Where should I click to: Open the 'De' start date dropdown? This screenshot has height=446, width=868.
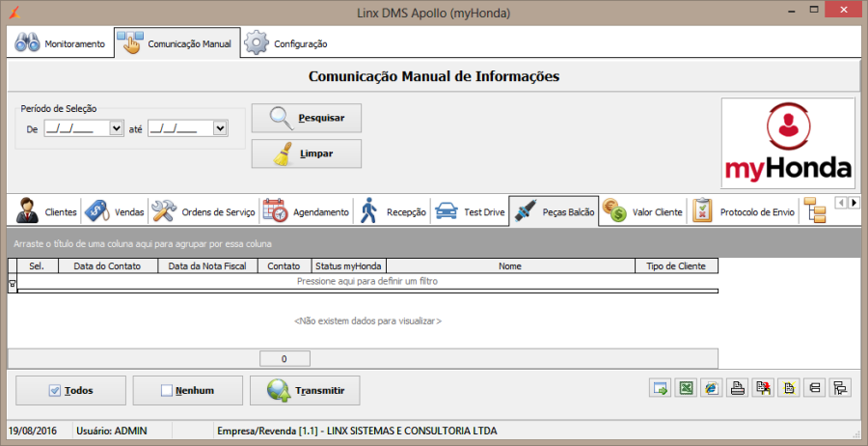point(117,128)
